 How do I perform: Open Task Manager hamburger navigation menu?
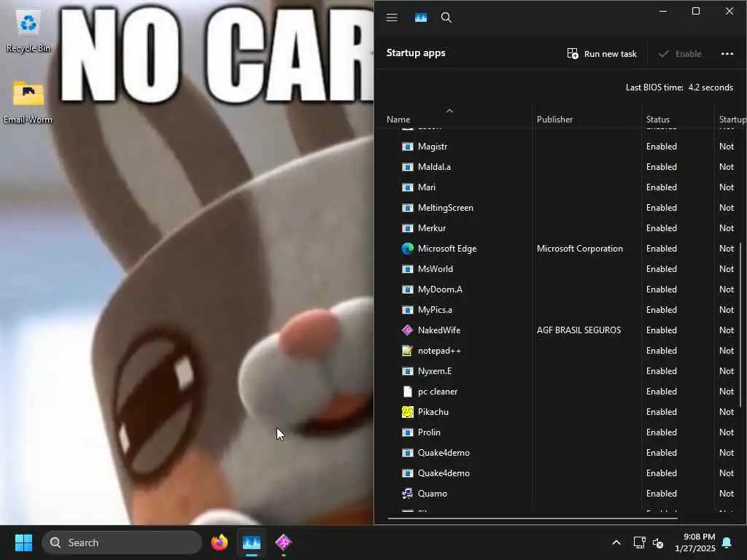[392, 17]
